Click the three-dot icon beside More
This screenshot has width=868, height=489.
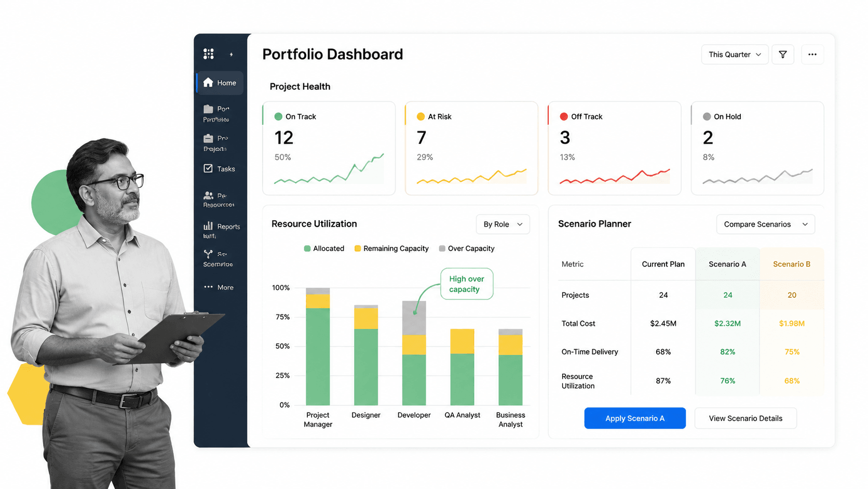(208, 287)
